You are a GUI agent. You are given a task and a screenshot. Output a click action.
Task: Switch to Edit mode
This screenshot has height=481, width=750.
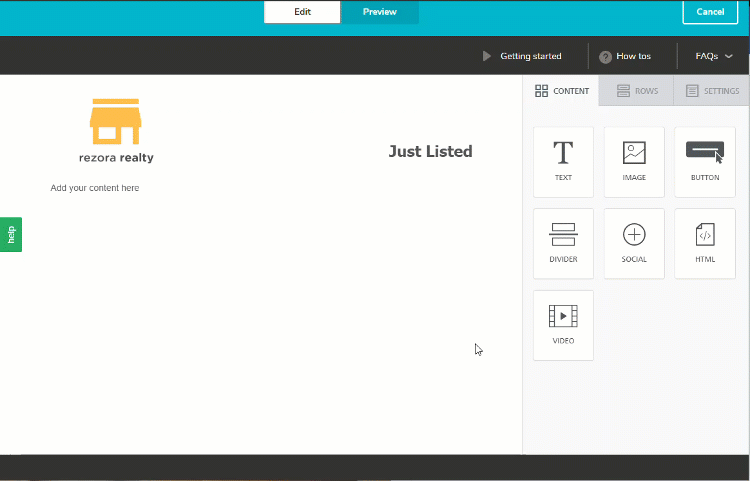click(x=302, y=12)
